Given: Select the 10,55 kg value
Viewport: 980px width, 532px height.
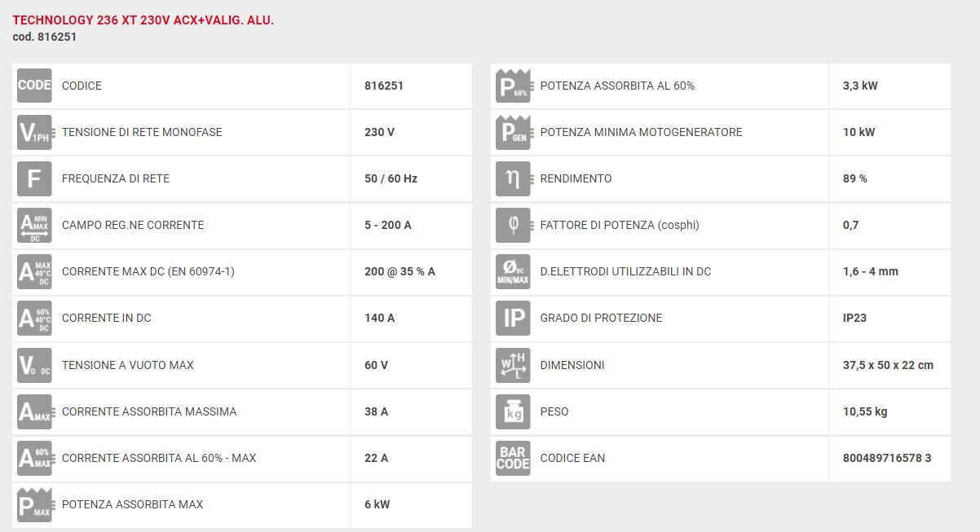Looking at the screenshot, I should click(865, 411).
